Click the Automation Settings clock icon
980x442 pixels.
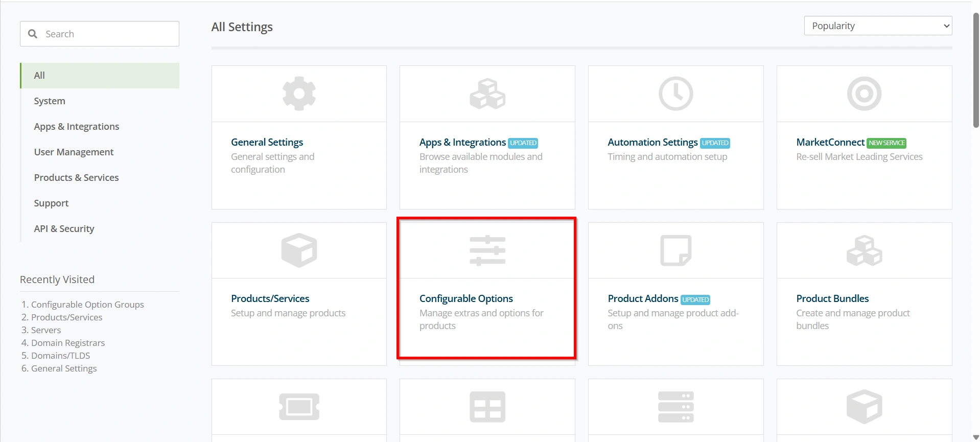click(x=675, y=94)
